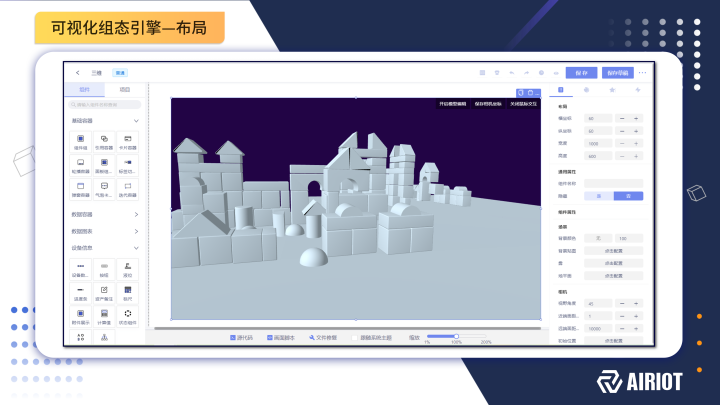Increase 宽度 with the plus button

(x=636, y=143)
